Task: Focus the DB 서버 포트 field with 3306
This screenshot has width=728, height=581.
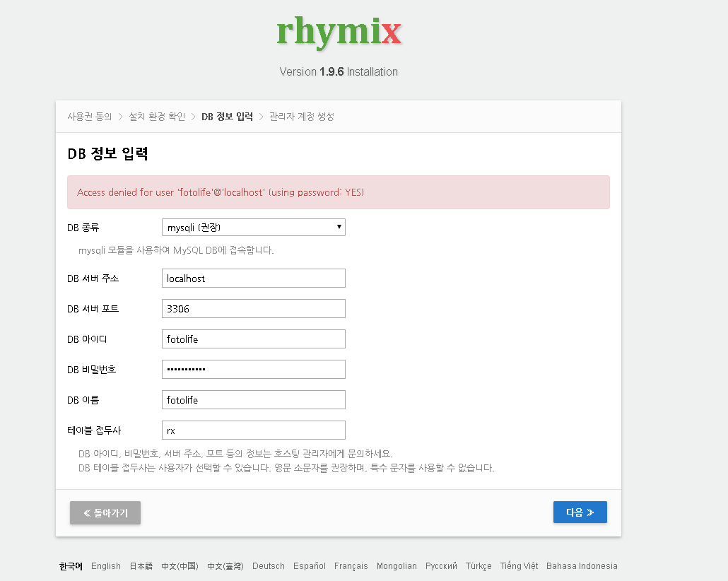Action: (254, 308)
